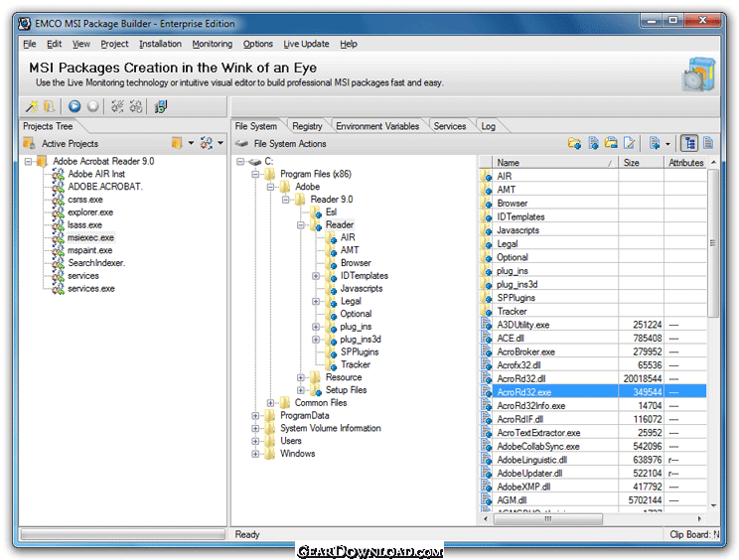The image size is (739, 560).
Task: Collapse the Adobe Acrobat Reader 9.0 project
Action: point(28,162)
